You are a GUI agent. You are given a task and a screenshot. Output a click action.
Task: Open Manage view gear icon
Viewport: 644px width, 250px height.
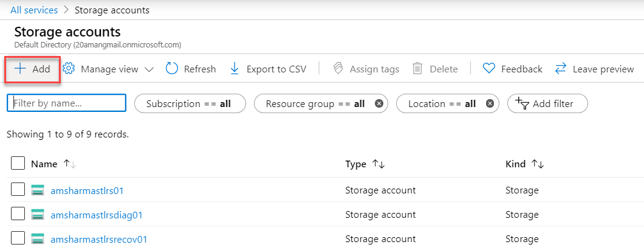click(69, 69)
